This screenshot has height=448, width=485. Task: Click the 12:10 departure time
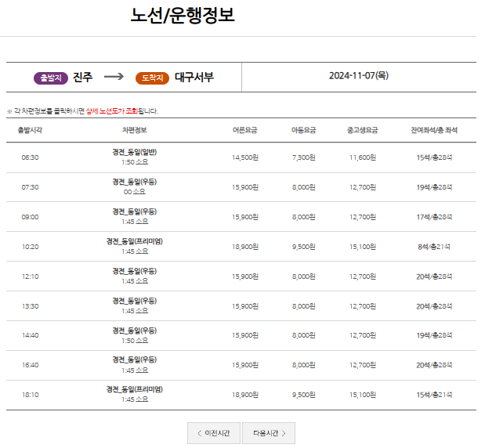coord(30,276)
